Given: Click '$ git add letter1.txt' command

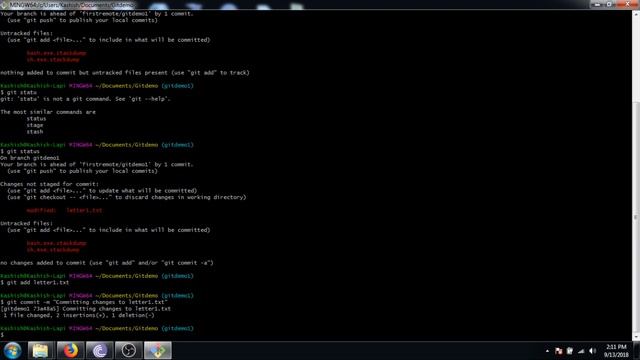Looking at the screenshot, I should coord(35,282).
